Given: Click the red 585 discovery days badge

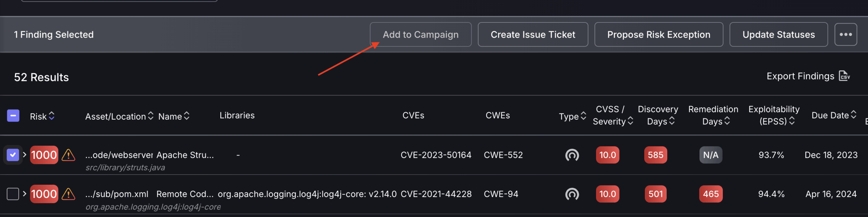Looking at the screenshot, I should 655,155.
